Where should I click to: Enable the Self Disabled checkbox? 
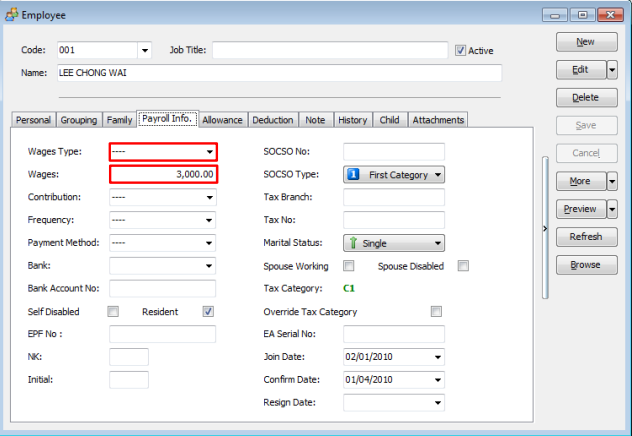coord(113,312)
